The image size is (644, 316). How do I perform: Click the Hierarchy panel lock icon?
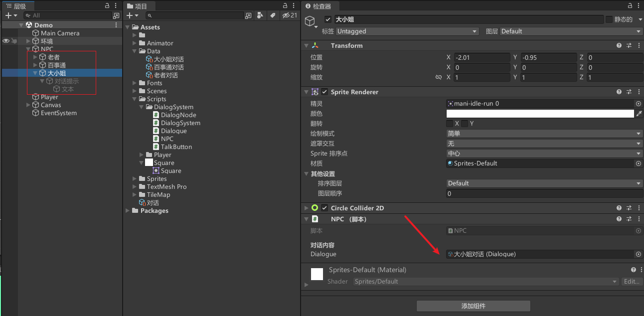tap(107, 6)
